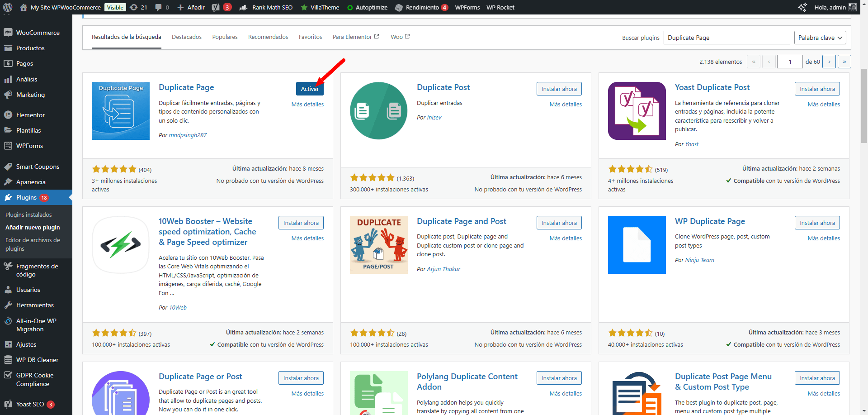Install 10Web Booster plugin
Screen dimensions: 868x415
point(301,223)
